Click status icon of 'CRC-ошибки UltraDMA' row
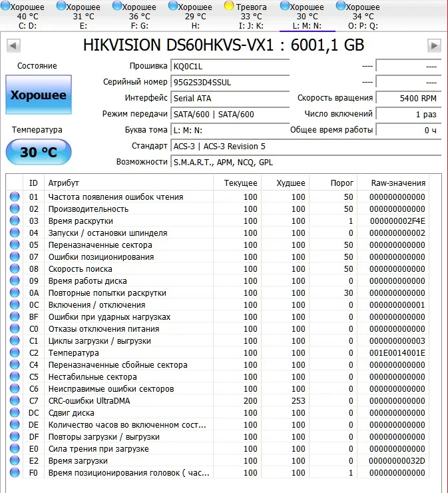This screenshot has width=448, height=493. 15,400
